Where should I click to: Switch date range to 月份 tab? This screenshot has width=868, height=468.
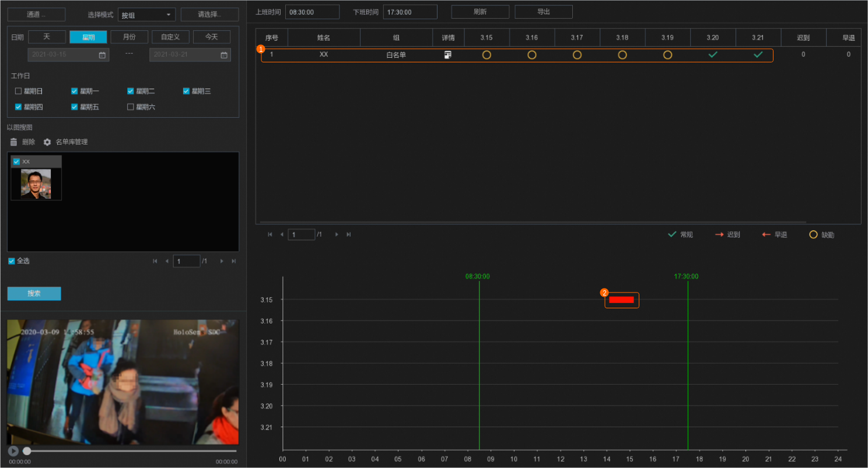click(129, 37)
